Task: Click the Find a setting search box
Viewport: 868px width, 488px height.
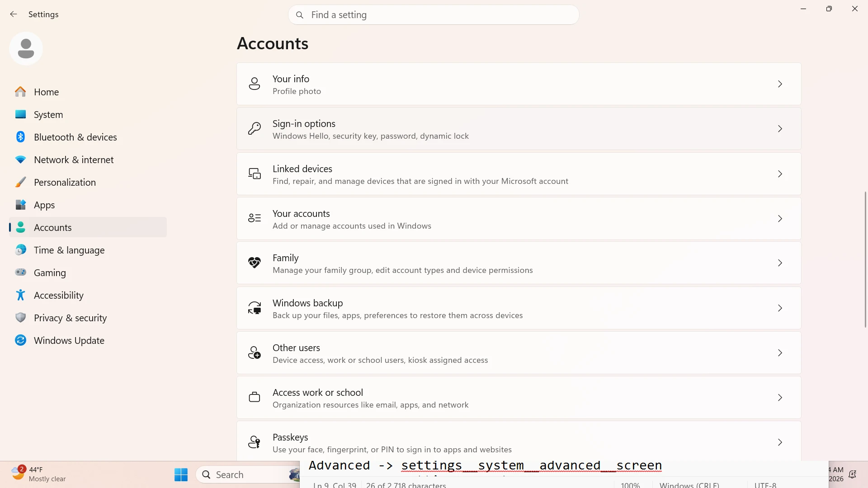Action: pos(434,15)
